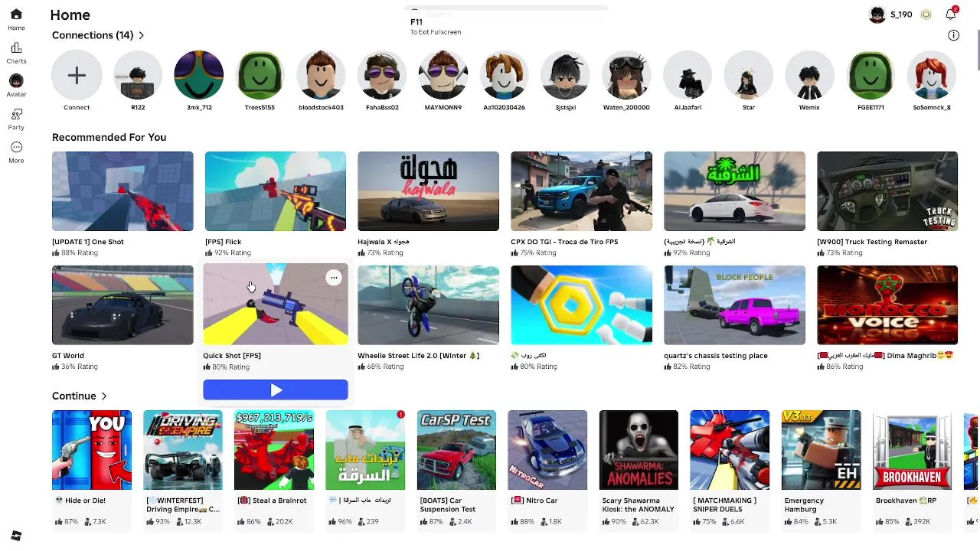980x551 pixels.
Task: Click the Home sidebar tab
Action: coord(16,19)
